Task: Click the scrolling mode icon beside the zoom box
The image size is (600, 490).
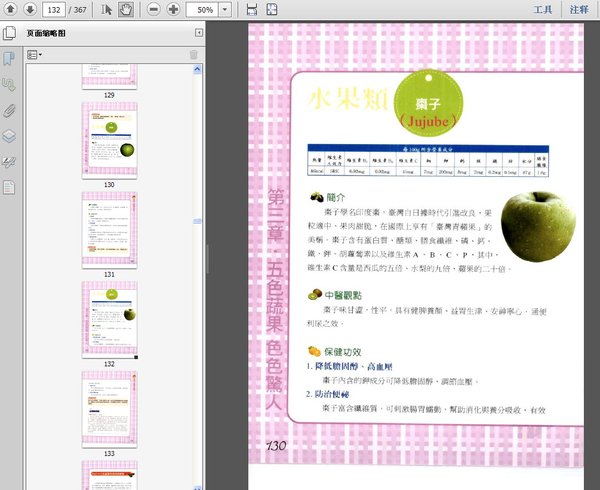Action: point(251,9)
